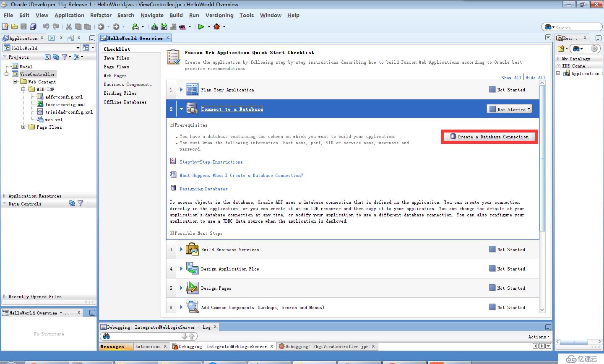This screenshot has width=604, height=364.
Task: Open the Application menu icon beside HelloWorld
Action: (86, 48)
